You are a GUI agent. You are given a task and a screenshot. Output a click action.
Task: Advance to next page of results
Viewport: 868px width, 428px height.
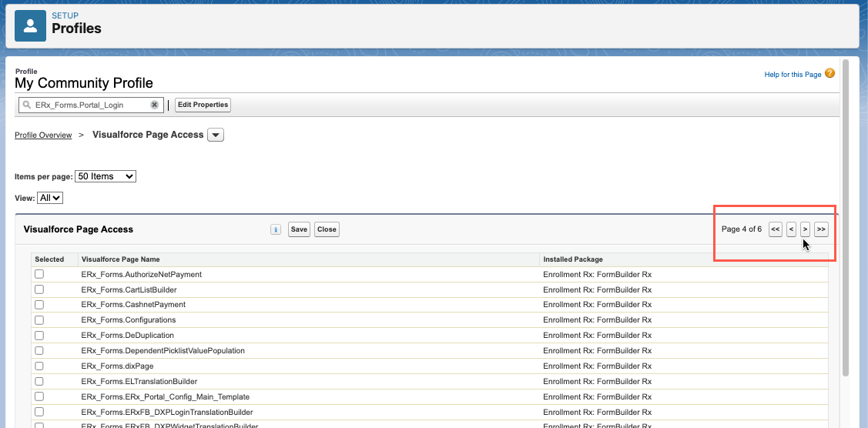tap(805, 229)
